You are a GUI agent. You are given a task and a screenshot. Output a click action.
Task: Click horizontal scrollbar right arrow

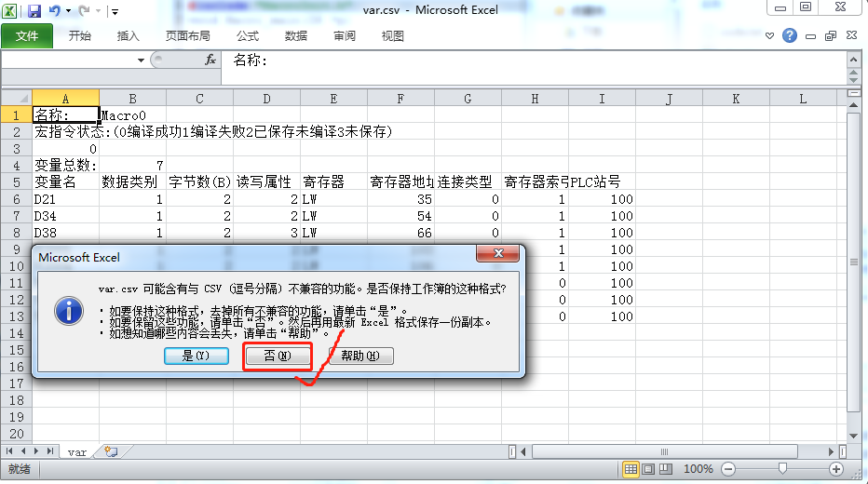pyautogui.click(x=831, y=451)
